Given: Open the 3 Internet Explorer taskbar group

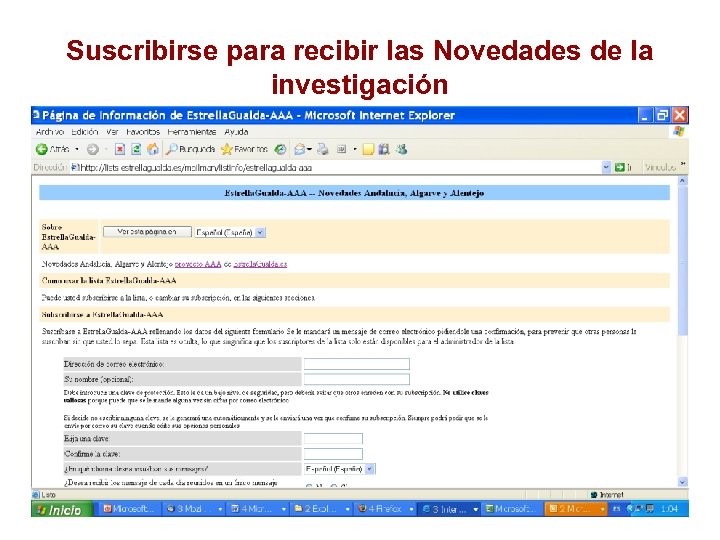Looking at the screenshot, I should point(449,509).
